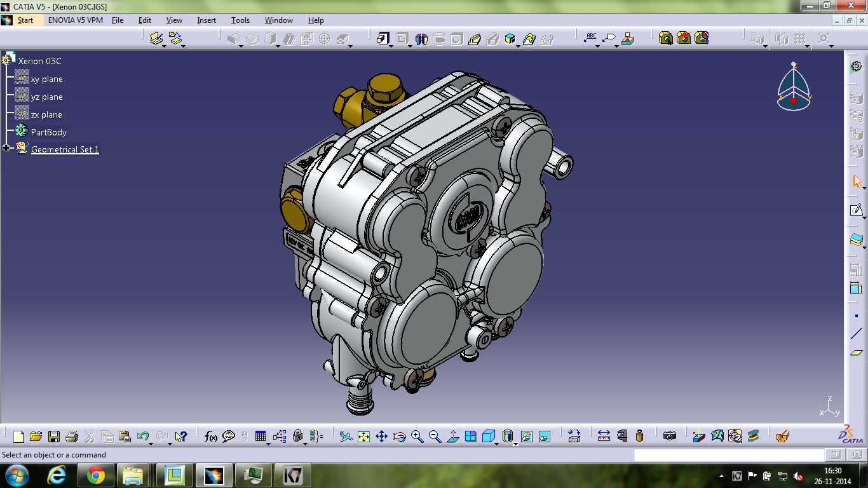The height and width of the screenshot is (488, 868).
Task: Choose the Zoom In magnifier icon
Action: click(417, 437)
